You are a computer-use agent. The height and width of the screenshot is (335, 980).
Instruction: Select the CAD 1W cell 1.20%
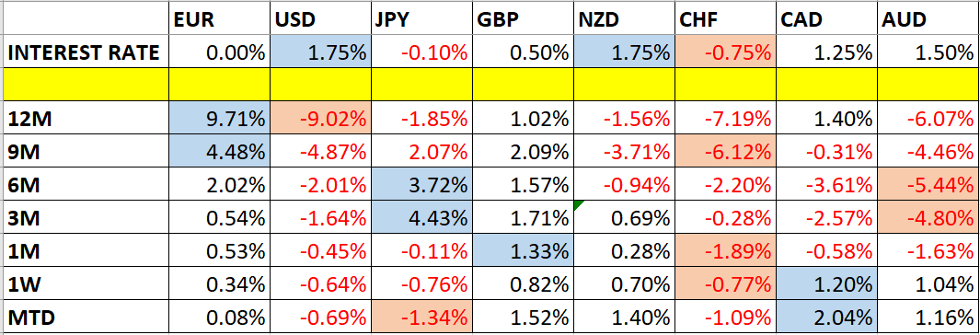pyautogui.click(x=826, y=283)
